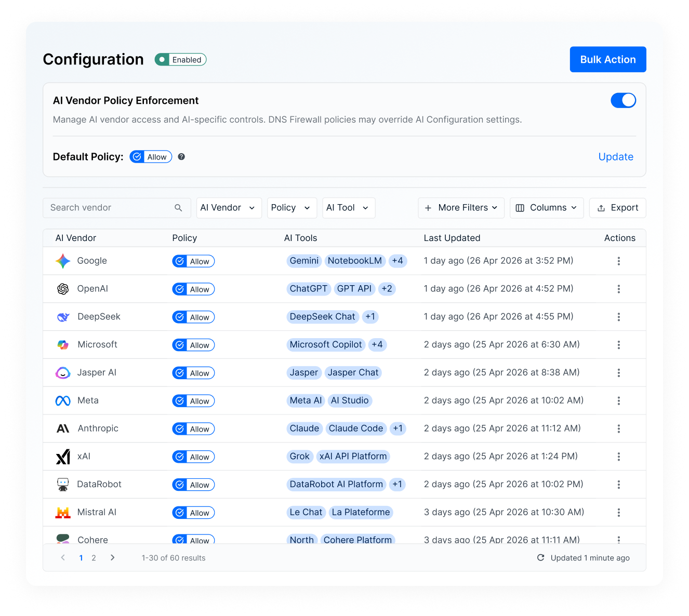Click the Meta infinity logo
The height and width of the screenshot is (616, 689).
[63, 401]
